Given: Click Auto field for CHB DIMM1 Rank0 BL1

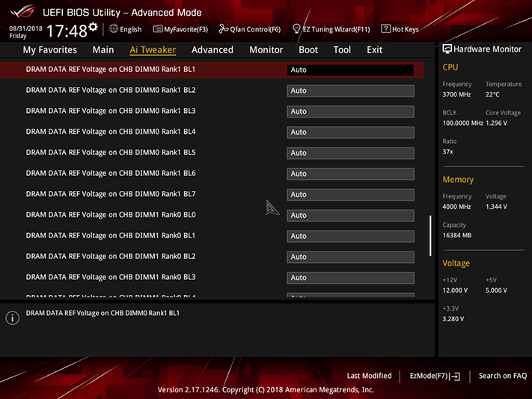Looking at the screenshot, I should 350,236.
